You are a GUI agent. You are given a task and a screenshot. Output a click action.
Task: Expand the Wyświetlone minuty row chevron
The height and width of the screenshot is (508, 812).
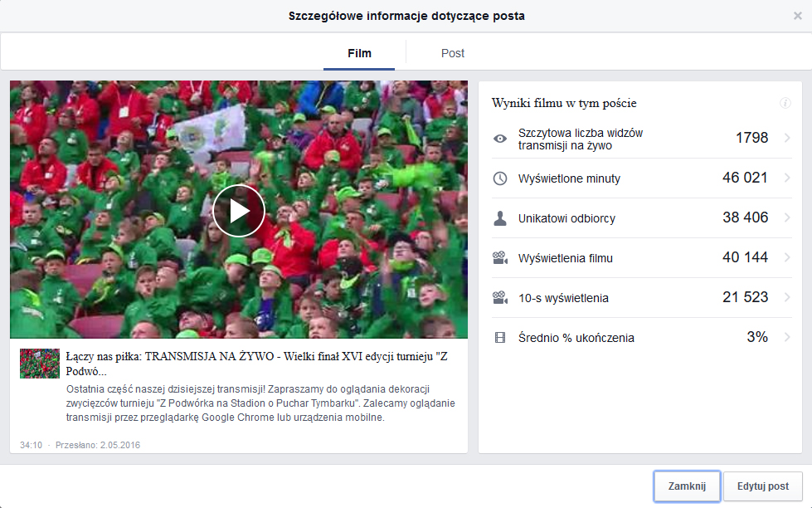click(786, 178)
